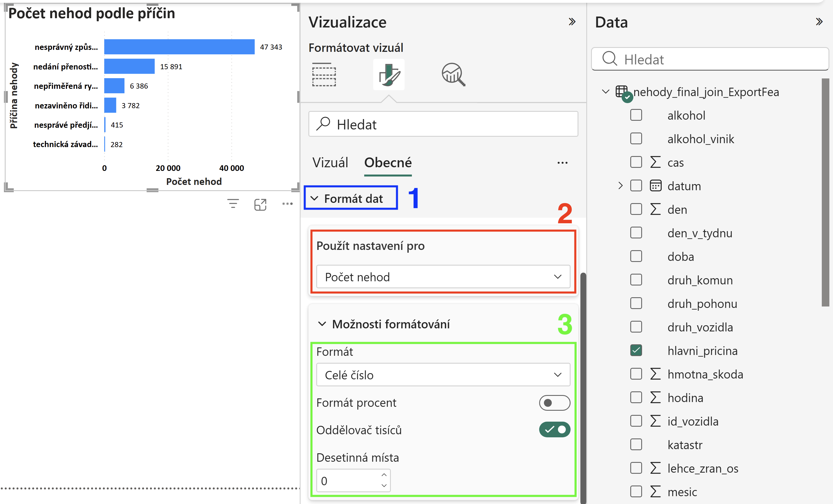Decrease Desetinná místa with down arrow

point(384,486)
